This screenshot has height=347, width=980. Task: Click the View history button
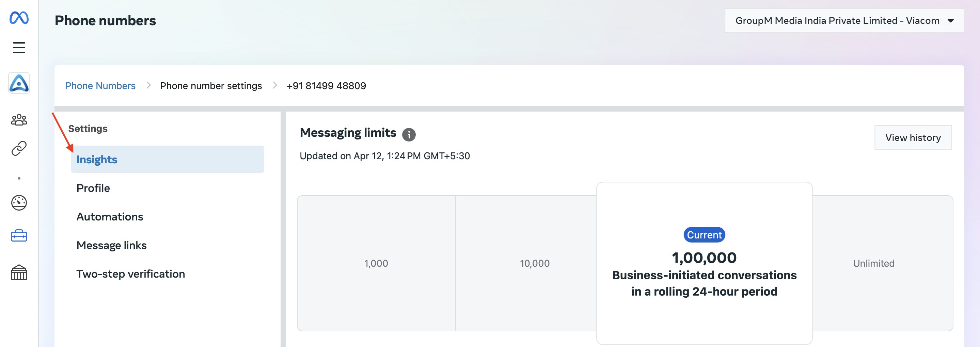tap(913, 137)
